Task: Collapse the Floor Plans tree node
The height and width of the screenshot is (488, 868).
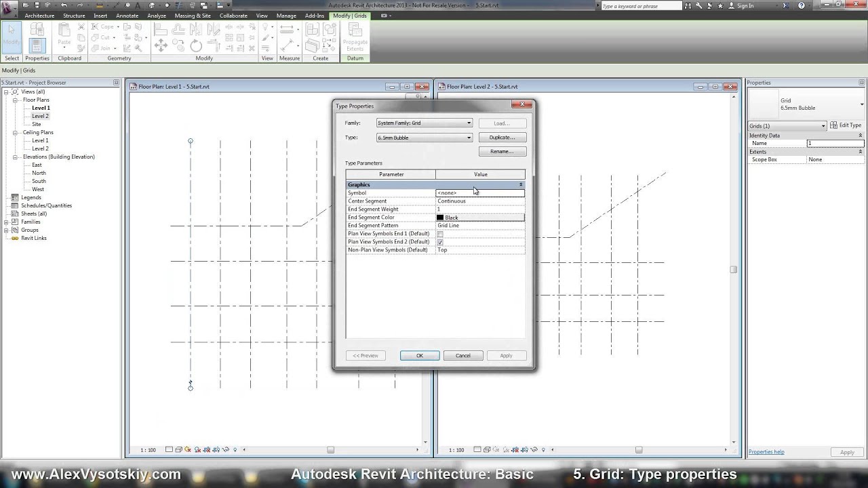Action: tap(15, 100)
